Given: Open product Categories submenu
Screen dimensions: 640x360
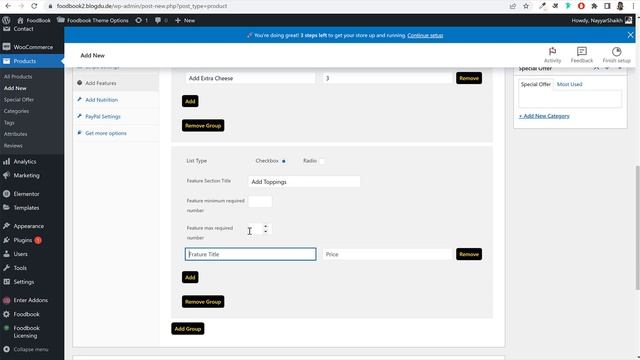Looking at the screenshot, I should click(x=16, y=111).
